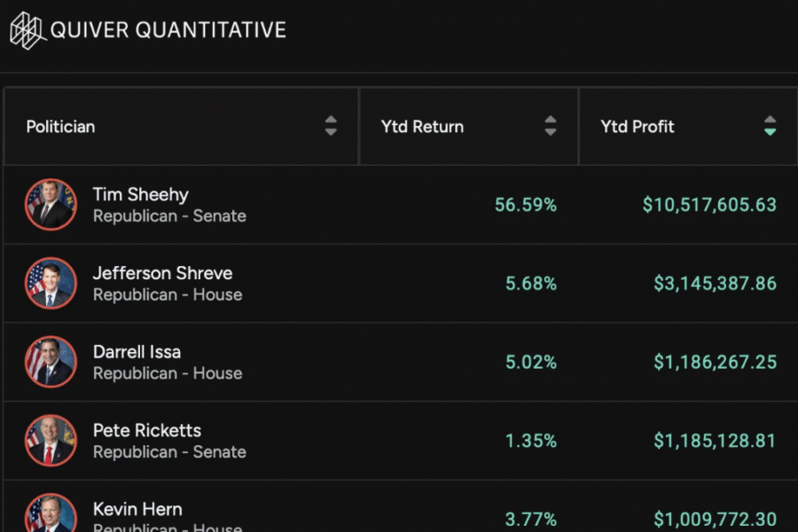Select Tim Sheehy's $10,517,605.63 profit cell

click(709, 205)
